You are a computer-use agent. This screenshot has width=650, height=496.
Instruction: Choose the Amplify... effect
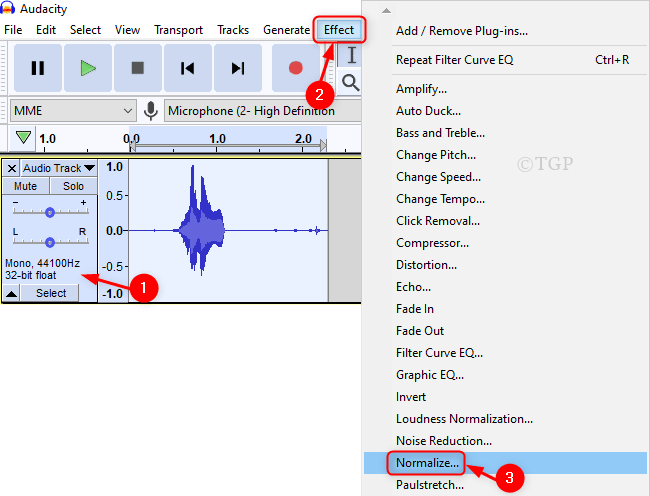[x=505, y=89]
